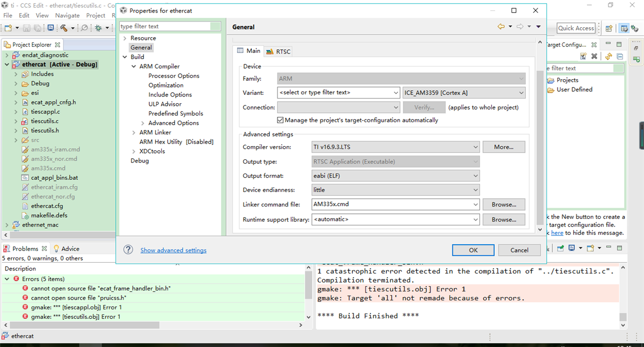644x347 pixels.
Task: Open the Navigate menu
Action: click(68, 15)
